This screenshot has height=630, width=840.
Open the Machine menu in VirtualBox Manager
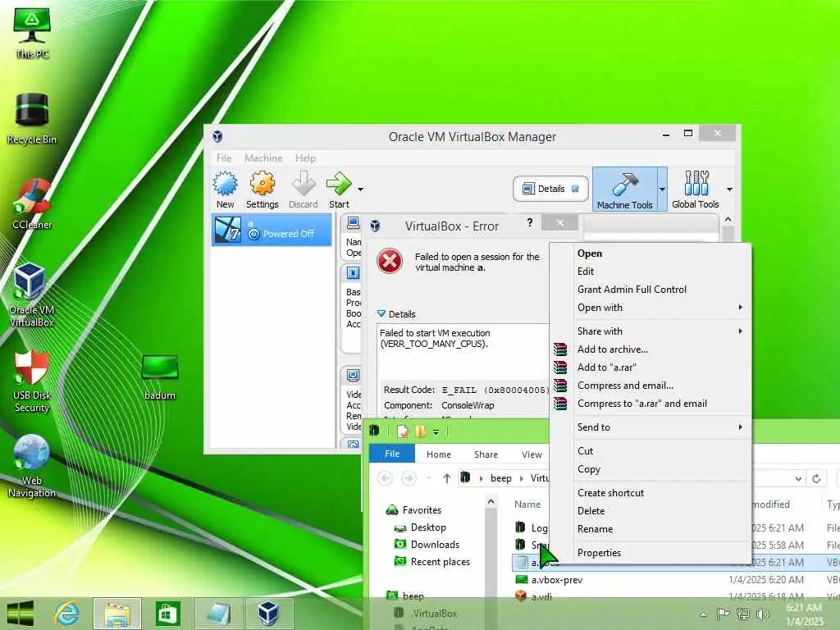[x=263, y=158]
